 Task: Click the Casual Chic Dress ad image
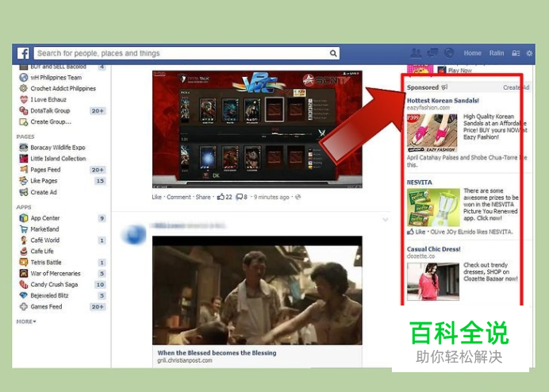coord(432,282)
